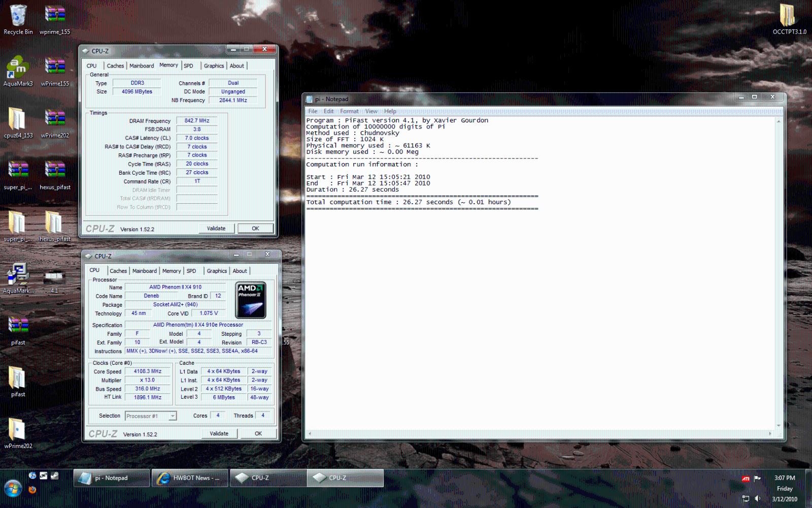Image resolution: width=812 pixels, height=508 pixels.
Task: Open the Notepad Format menu
Action: pyautogui.click(x=349, y=111)
